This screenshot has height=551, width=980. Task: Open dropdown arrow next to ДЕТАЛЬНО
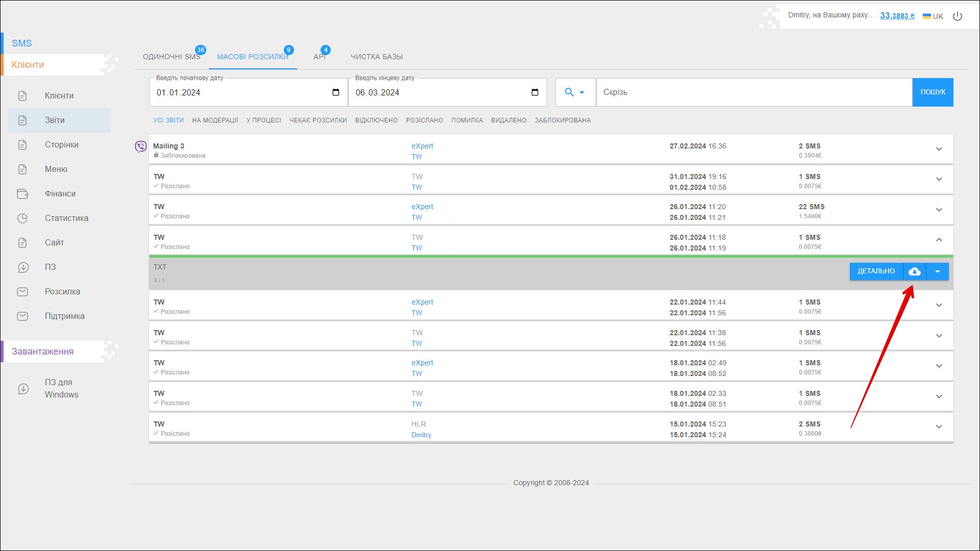938,271
